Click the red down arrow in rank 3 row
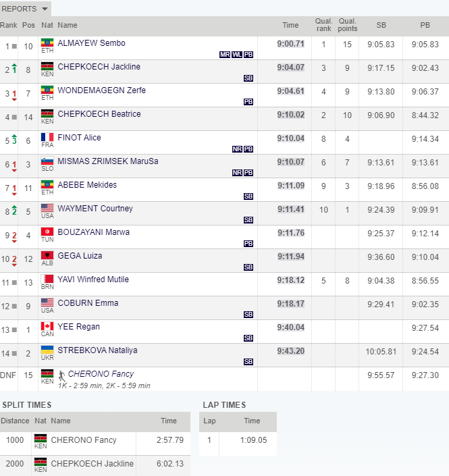Screen dimensions: 449x476 pyautogui.click(x=14, y=95)
